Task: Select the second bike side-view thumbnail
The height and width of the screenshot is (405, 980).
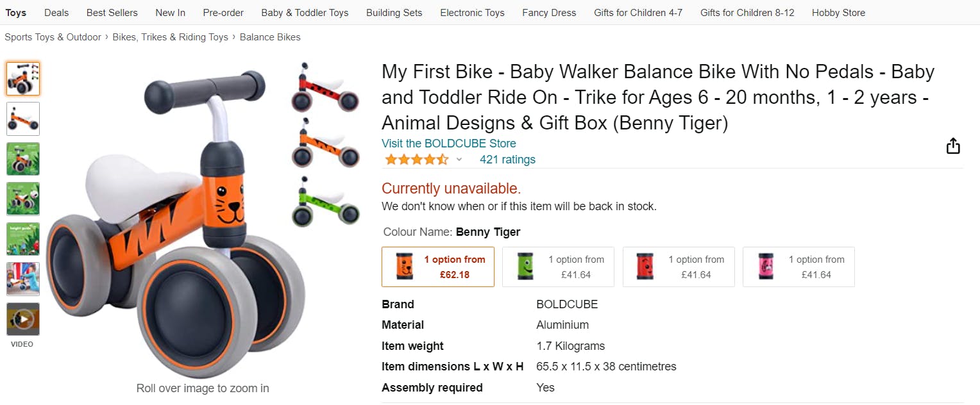Action: pyautogui.click(x=23, y=119)
